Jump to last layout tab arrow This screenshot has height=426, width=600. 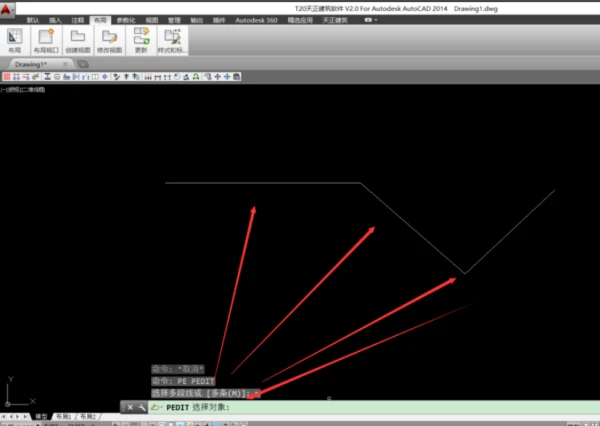(x=25, y=416)
